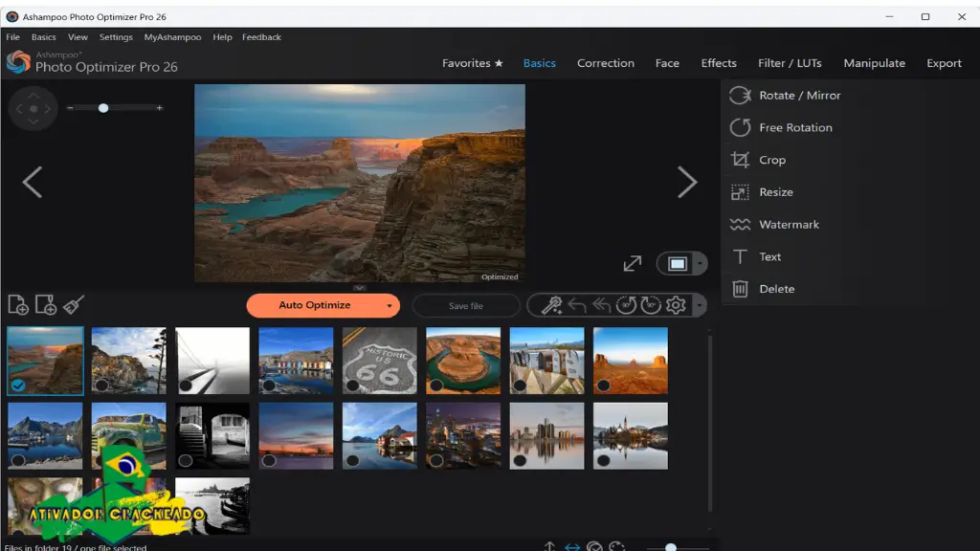This screenshot has height=551, width=980.
Task: Uncheck the selected canyon photo
Action: point(18,386)
